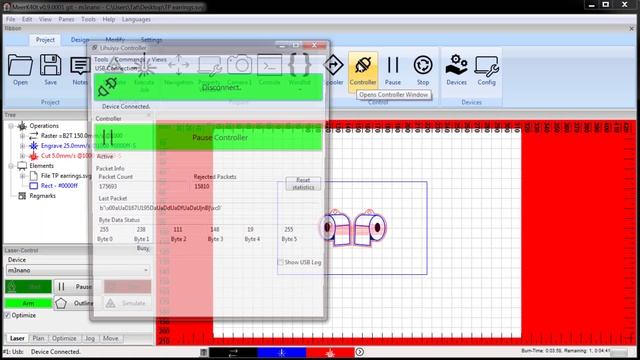Click the Controller plug icon in ribbon
The height and width of the screenshot is (360, 640).
363,65
